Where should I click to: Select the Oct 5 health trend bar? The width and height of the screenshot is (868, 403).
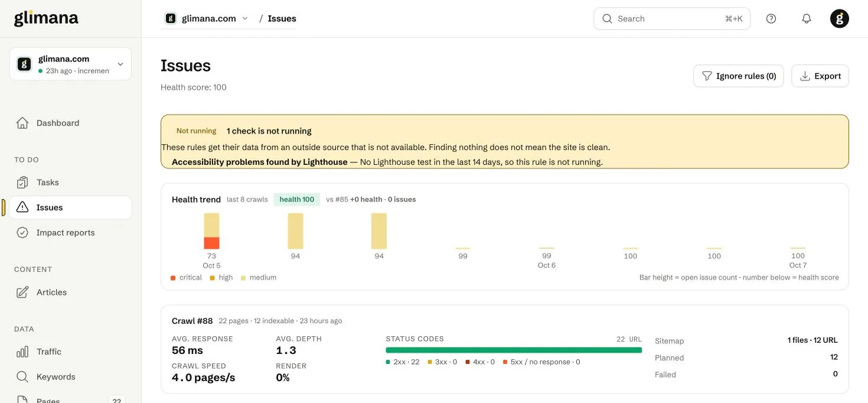pyautogui.click(x=211, y=231)
